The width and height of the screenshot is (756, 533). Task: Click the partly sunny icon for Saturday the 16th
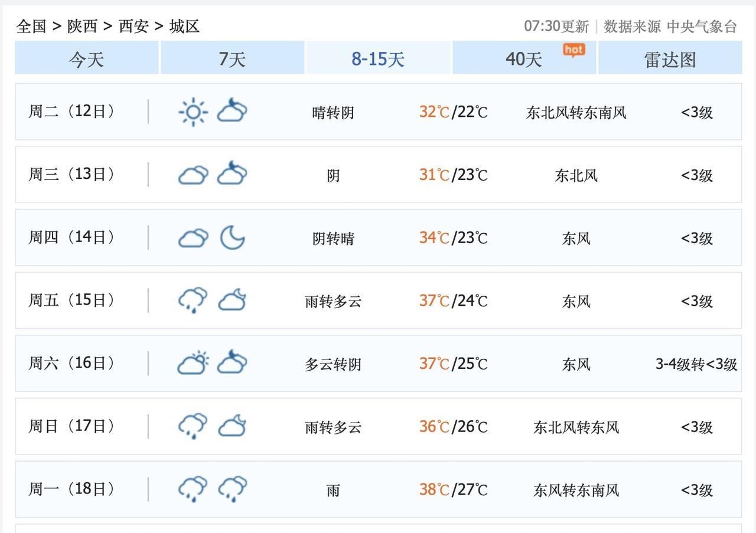193,363
